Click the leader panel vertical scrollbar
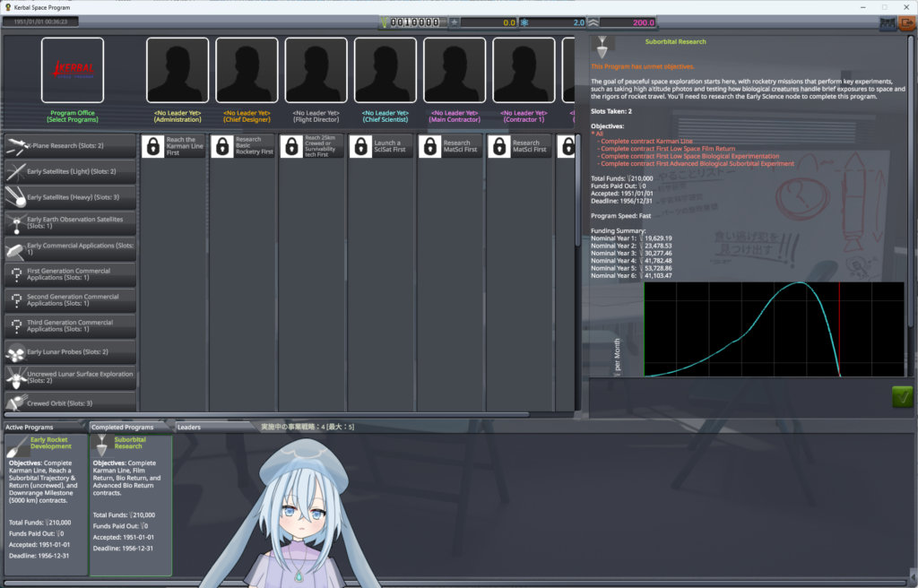The image size is (918, 588). [577, 188]
